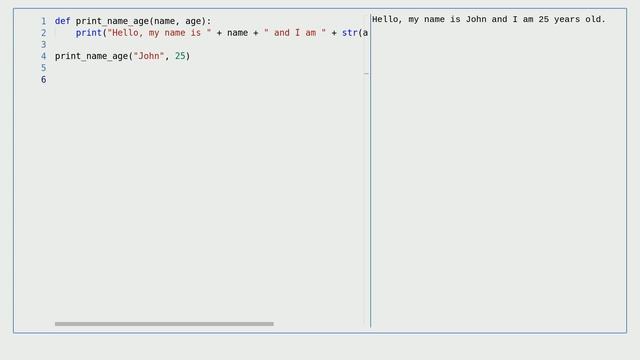Click the 'def' keyword on line 1
640x360 pixels.
[62, 21]
